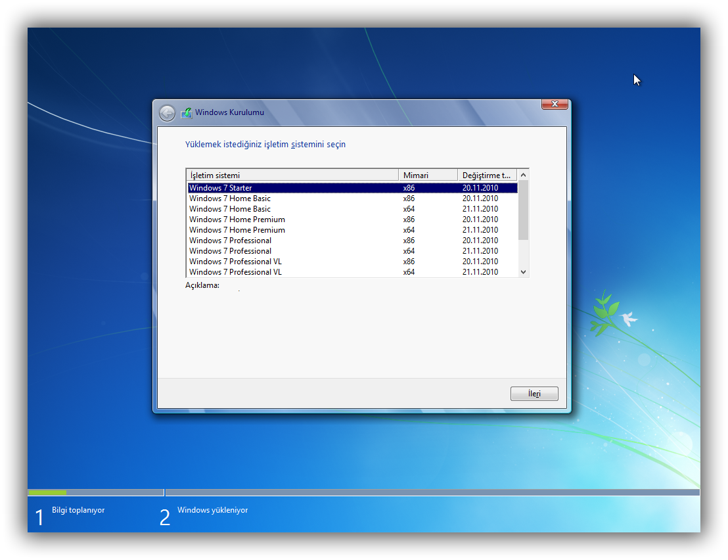Sort by the Mimari column header
Viewport: 728px width, 560px height.
tap(428, 175)
